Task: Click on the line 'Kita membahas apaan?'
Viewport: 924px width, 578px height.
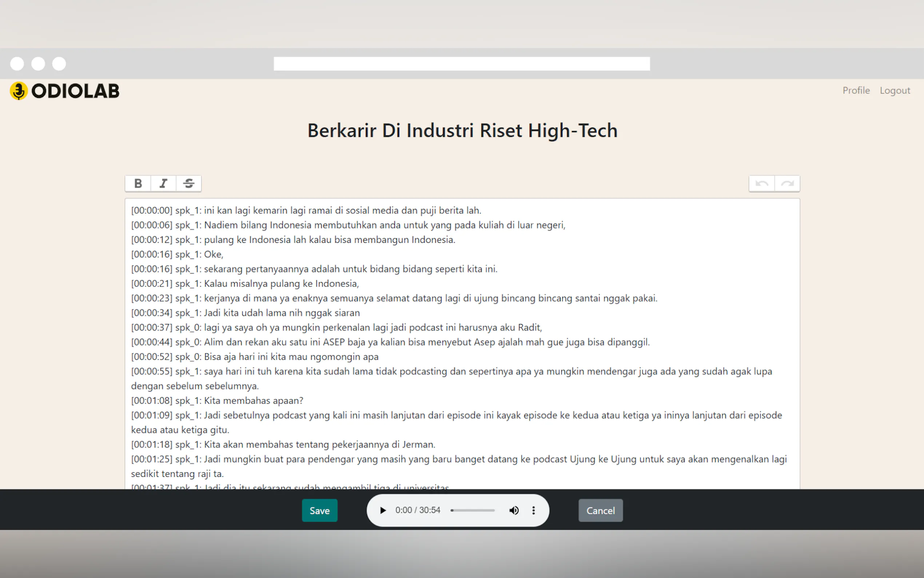Action: click(253, 401)
